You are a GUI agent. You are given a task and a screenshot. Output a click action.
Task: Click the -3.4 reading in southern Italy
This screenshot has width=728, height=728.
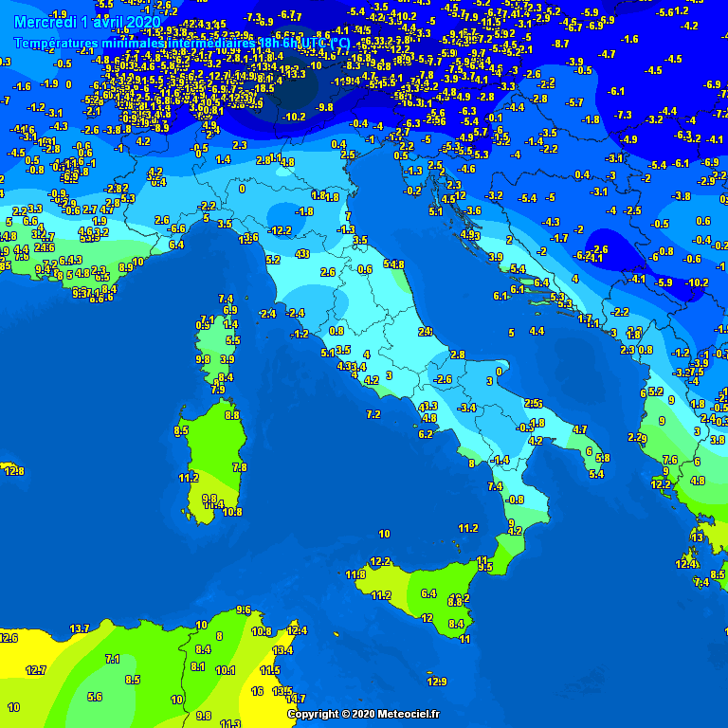pyautogui.click(x=466, y=408)
